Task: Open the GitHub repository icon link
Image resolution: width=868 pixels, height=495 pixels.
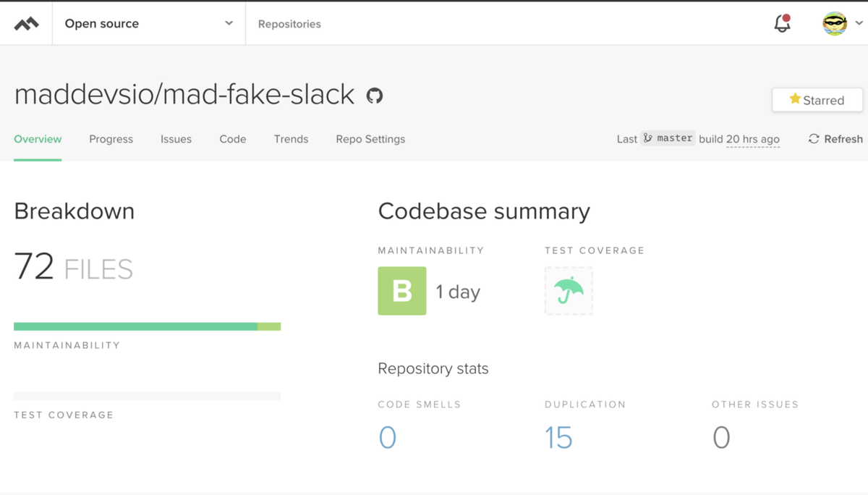Action: coord(375,96)
